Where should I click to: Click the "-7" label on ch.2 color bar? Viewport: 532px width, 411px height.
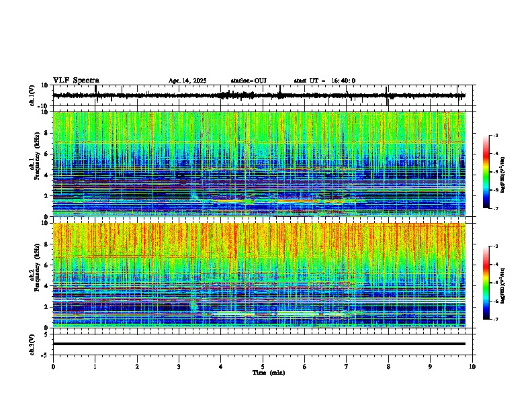click(496, 319)
